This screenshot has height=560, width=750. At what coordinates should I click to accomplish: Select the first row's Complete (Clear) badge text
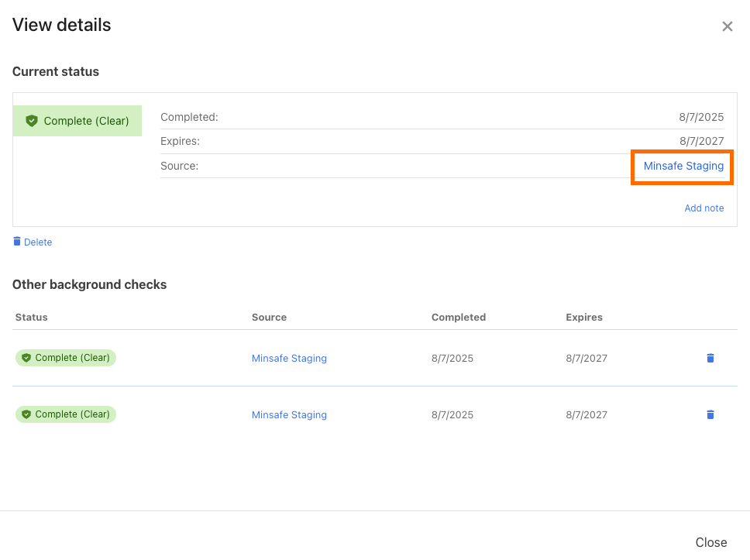click(x=72, y=358)
